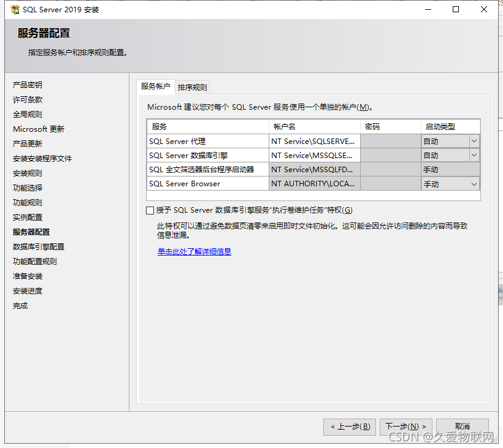Select 实例配置 in the sidebar

point(27,217)
